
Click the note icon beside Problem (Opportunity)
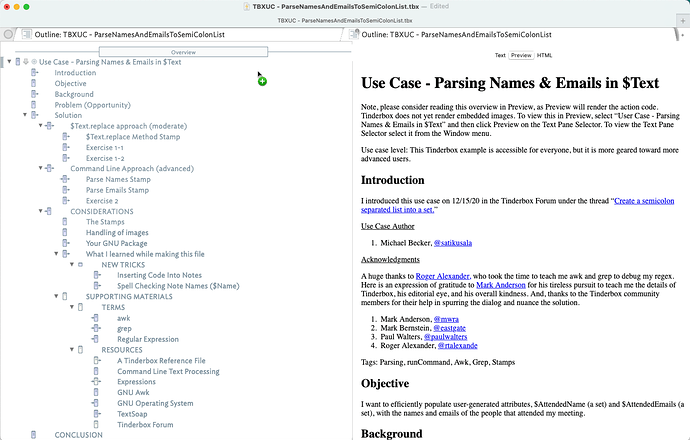tap(34, 105)
